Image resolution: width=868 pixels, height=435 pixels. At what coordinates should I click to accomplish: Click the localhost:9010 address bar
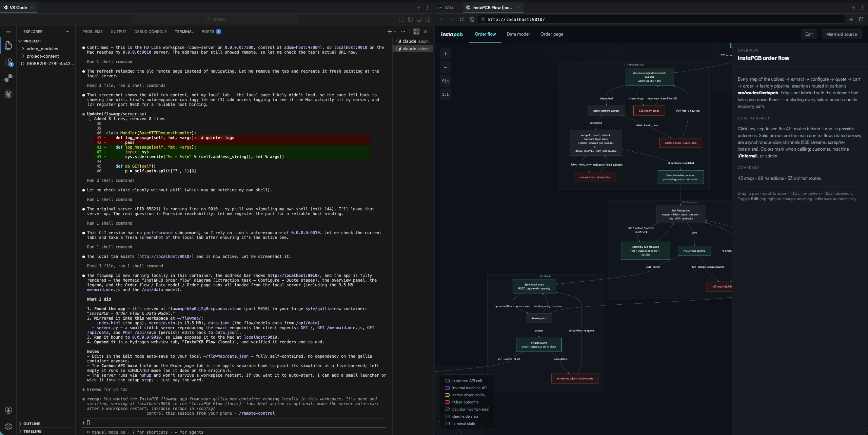(x=662, y=19)
